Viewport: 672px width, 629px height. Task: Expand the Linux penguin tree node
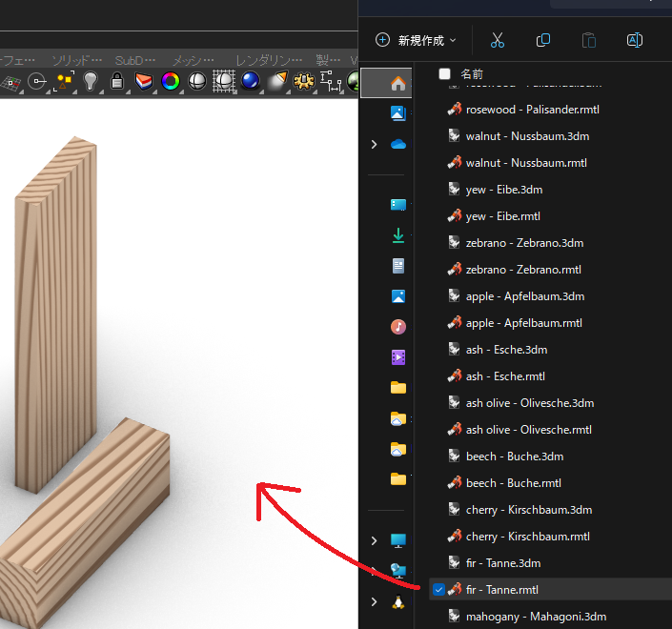[374, 601]
